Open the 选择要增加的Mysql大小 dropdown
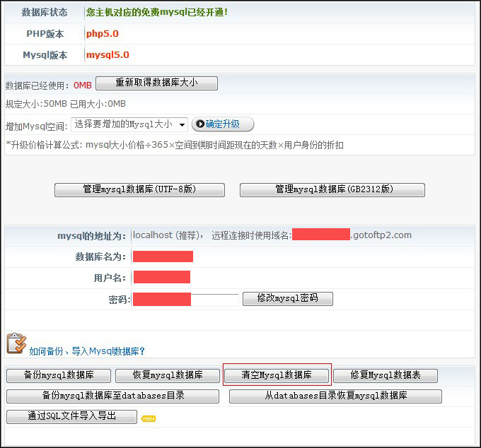The width and height of the screenshot is (481, 448). [x=129, y=124]
